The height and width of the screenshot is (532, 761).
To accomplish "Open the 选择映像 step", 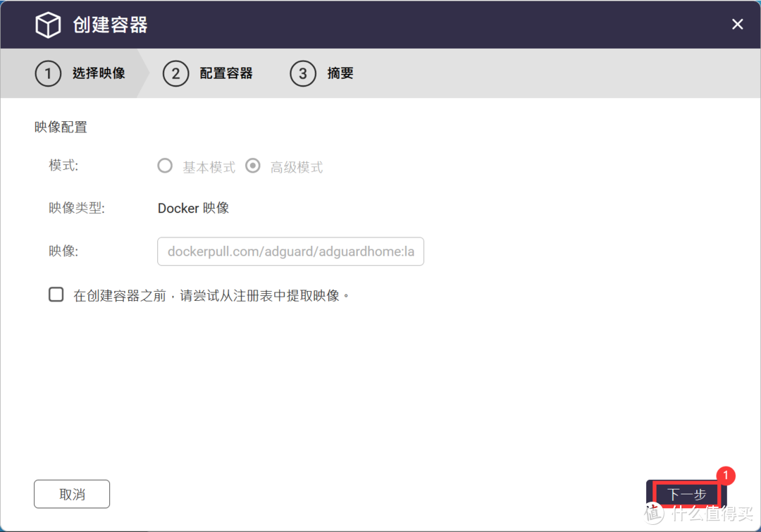I will tap(99, 73).
